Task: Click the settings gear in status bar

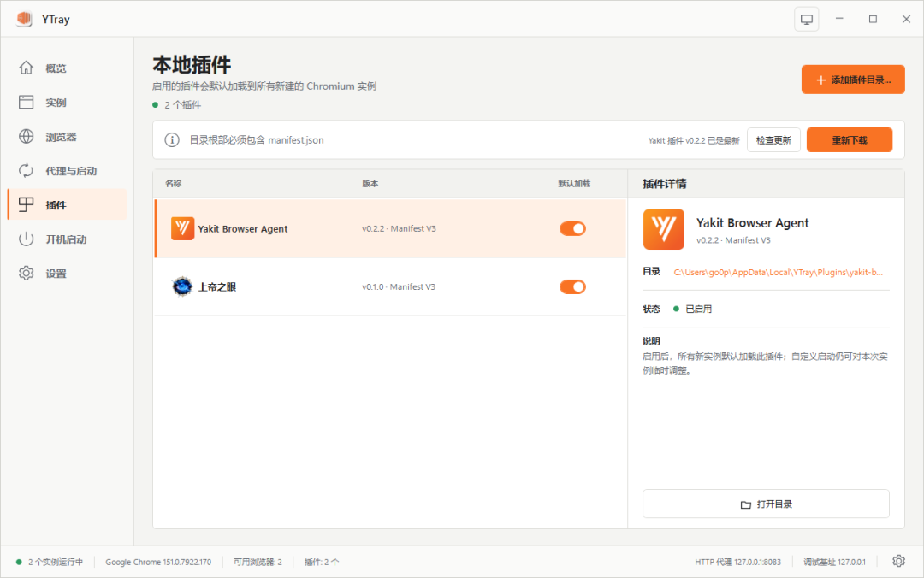Action: [898, 561]
